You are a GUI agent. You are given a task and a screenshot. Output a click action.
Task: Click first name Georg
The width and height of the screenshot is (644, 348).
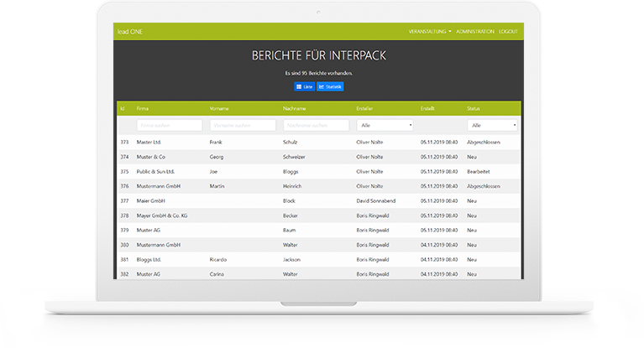coord(217,157)
